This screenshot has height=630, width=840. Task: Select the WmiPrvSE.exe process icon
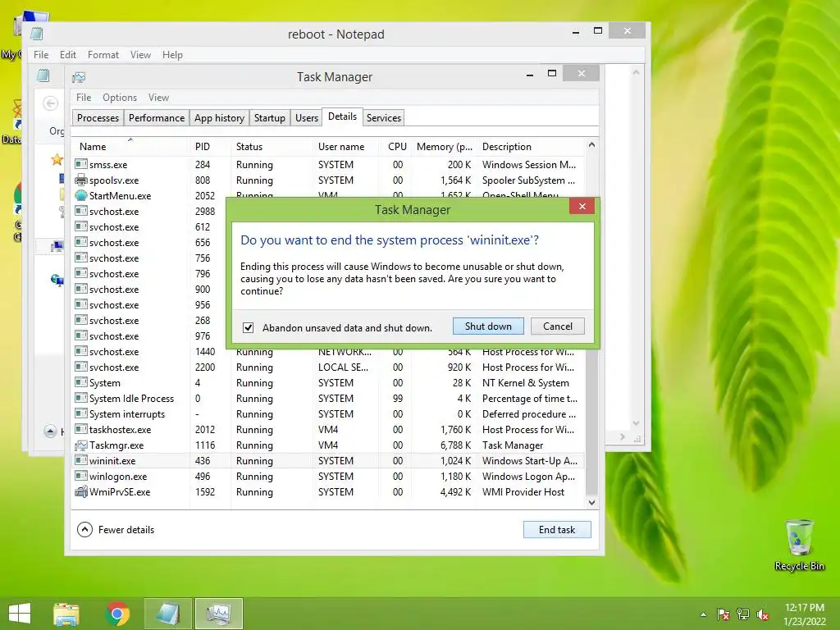[81, 492]
